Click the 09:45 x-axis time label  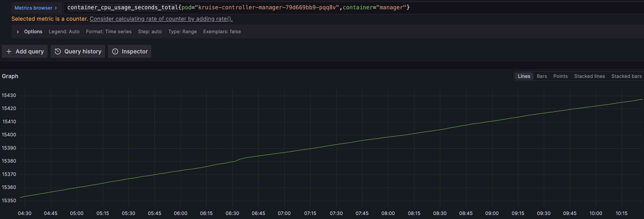point(570,213)
